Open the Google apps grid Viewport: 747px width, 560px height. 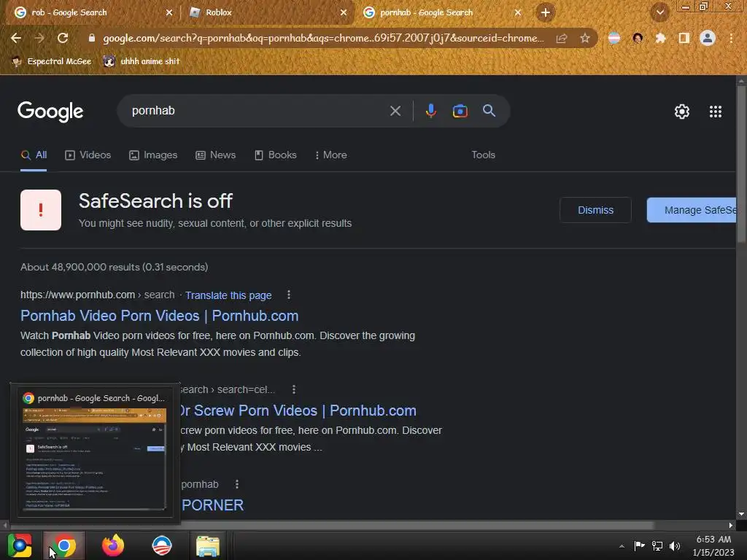pyautogui.click(x=715, y=112)
